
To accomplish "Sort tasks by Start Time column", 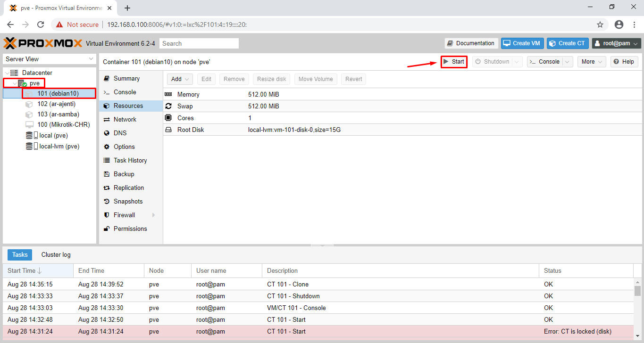I will click(x=38, y=271).
